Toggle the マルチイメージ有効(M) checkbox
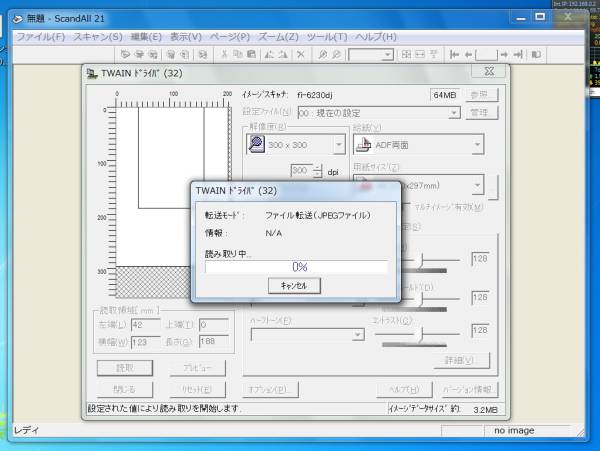The image size is (600, 451). click(408, 207)
